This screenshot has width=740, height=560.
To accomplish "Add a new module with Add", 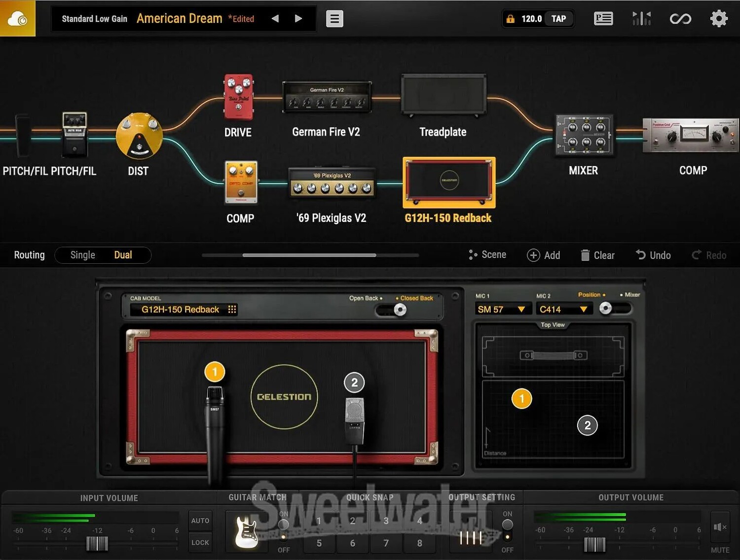I will coord(544,255).
